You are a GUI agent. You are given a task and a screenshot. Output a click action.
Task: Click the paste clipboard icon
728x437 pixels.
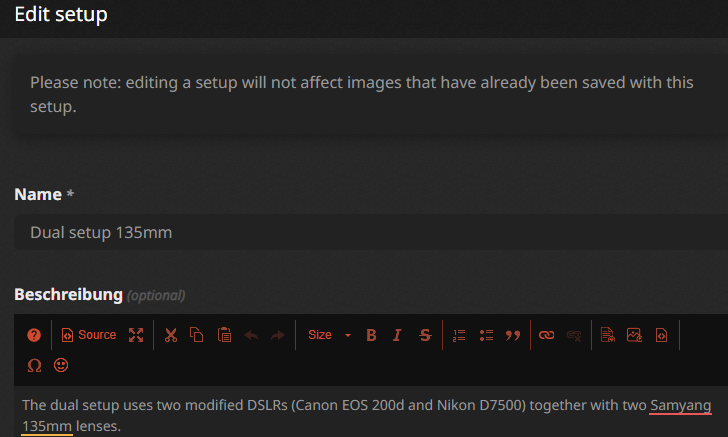pos(225,335)
